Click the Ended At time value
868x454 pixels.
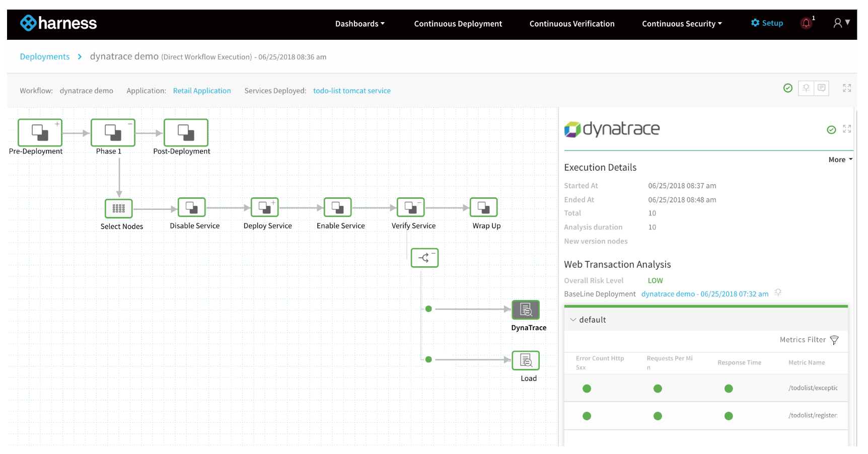[x=682, y=200]
